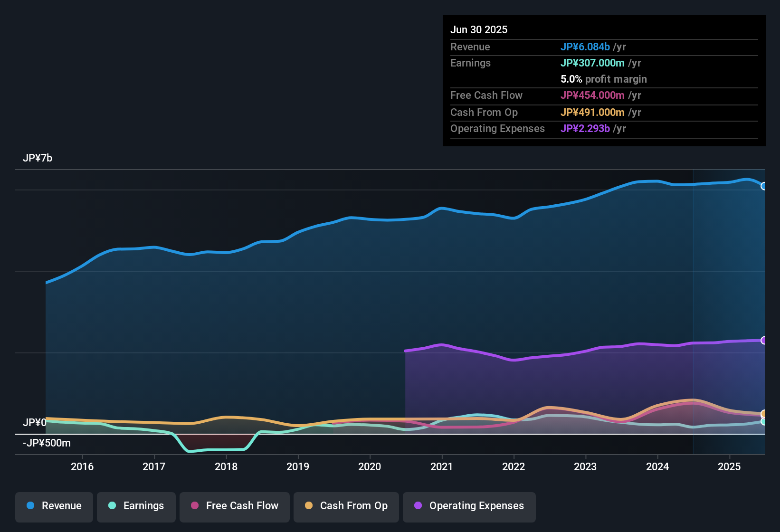The width and height of the screenshot is (780, 532).
Task: Click the 2025 x-axis label
Action: (729, 466)
